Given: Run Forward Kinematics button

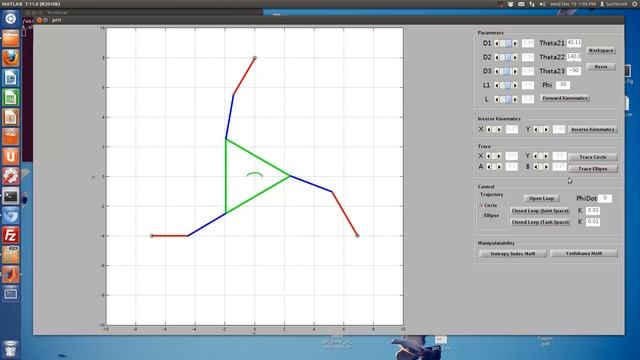Looking at the screenshot, I should coord(565,98).
